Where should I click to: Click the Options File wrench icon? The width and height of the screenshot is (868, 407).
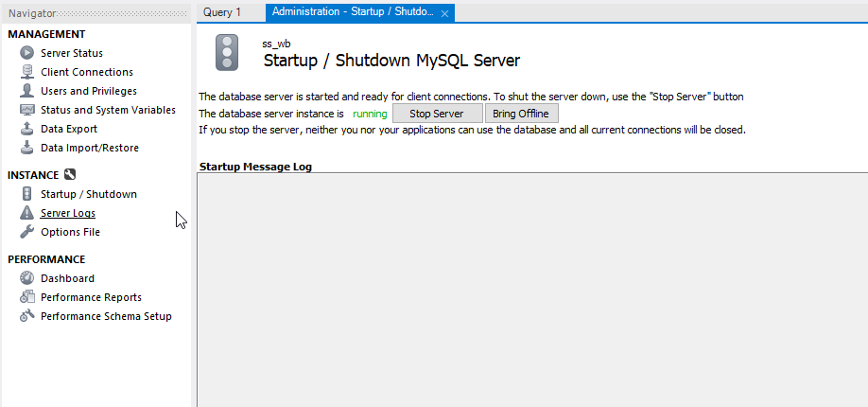pyautogui.click(x=26, y=232)
